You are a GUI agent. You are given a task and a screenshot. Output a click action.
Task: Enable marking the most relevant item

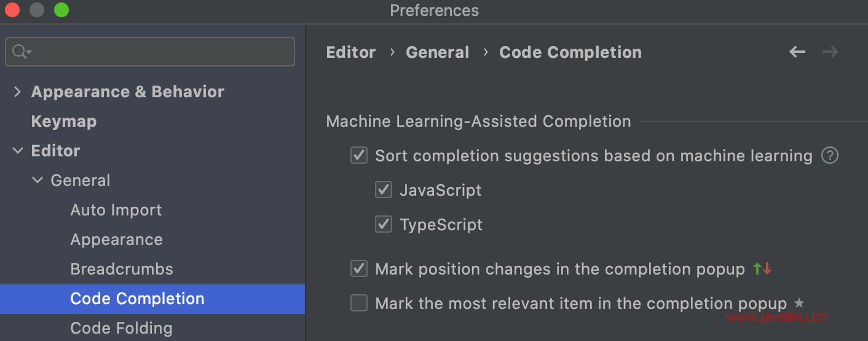click(x=359, y=303)
